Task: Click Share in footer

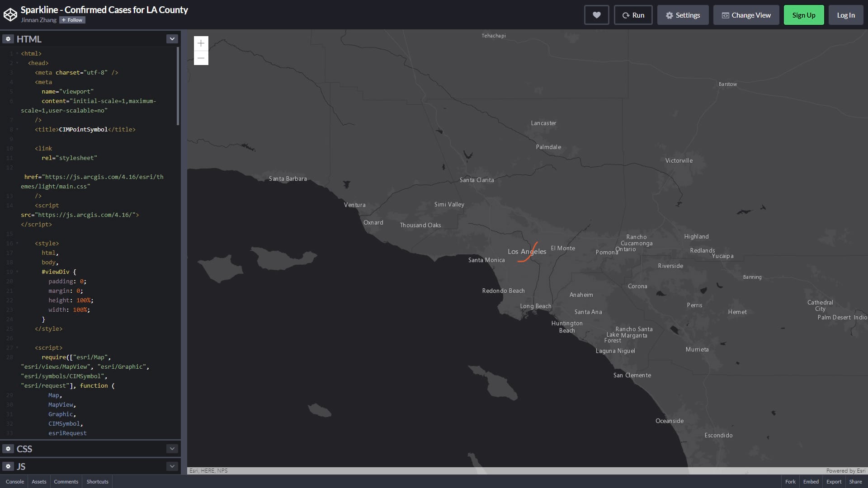Action: (855, 482)
